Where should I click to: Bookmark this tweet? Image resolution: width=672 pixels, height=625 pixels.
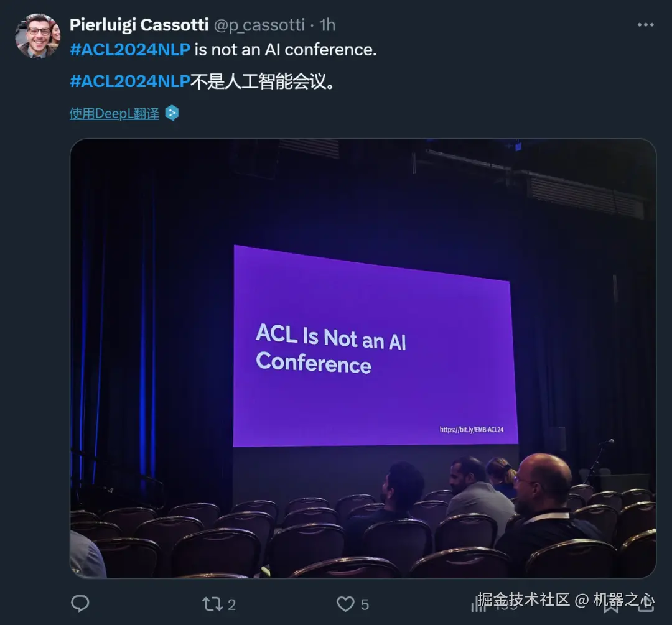pos(611,605)
